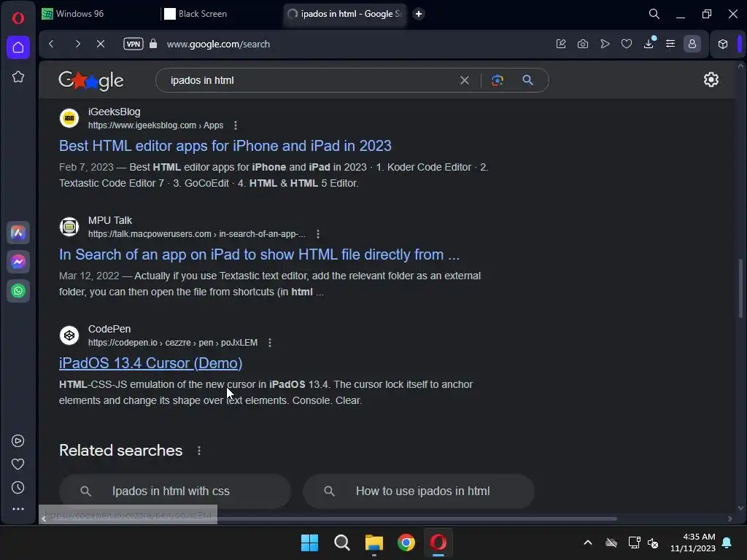Switch to the Black Screen tab
The height and width of the screenshot is (560, 747).
[x=222, y=14]
